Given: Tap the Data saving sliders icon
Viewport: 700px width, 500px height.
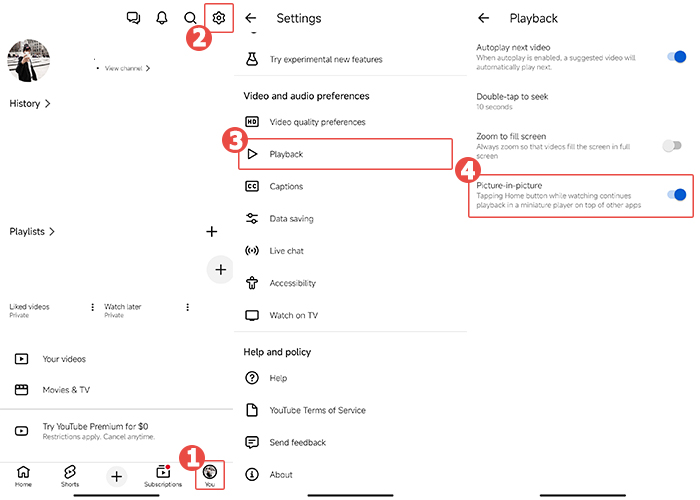Looking at the screenshot, I should pyautogui.click(x=252, y=218).
